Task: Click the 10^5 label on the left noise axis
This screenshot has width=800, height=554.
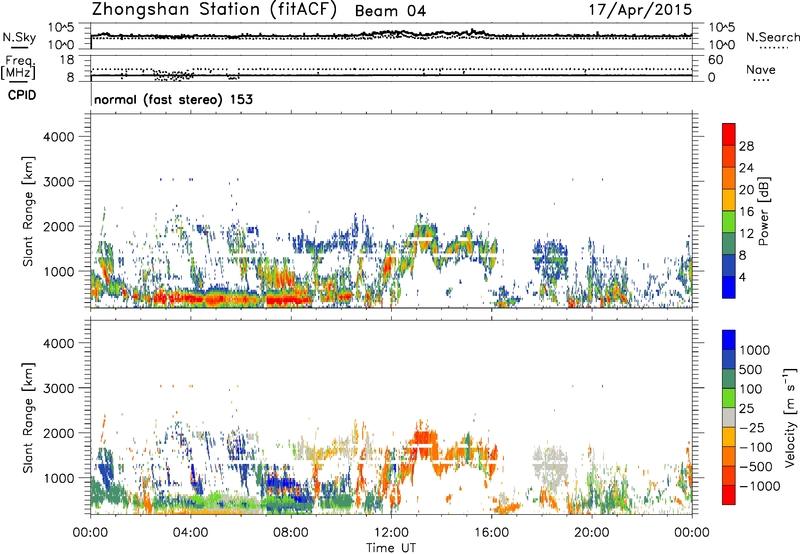Action: pyautogui.click(x=61, y=27)
